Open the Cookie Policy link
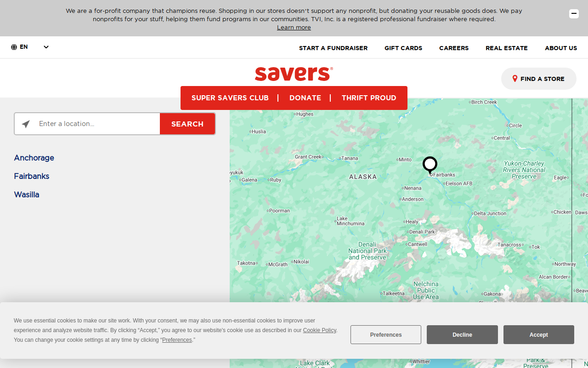 click(320, 330)
